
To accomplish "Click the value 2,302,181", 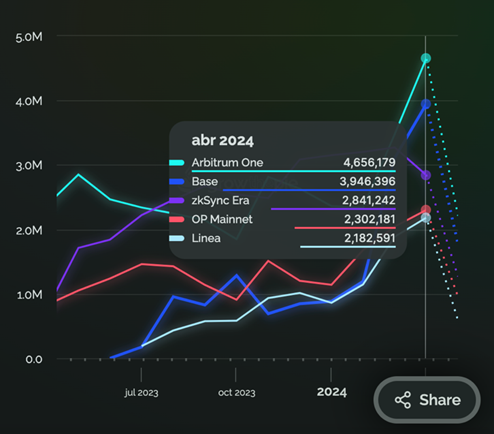I will click(x=370, y=219).
